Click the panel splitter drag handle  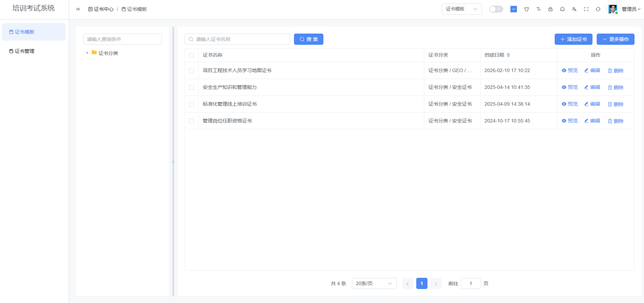[173, 162]
